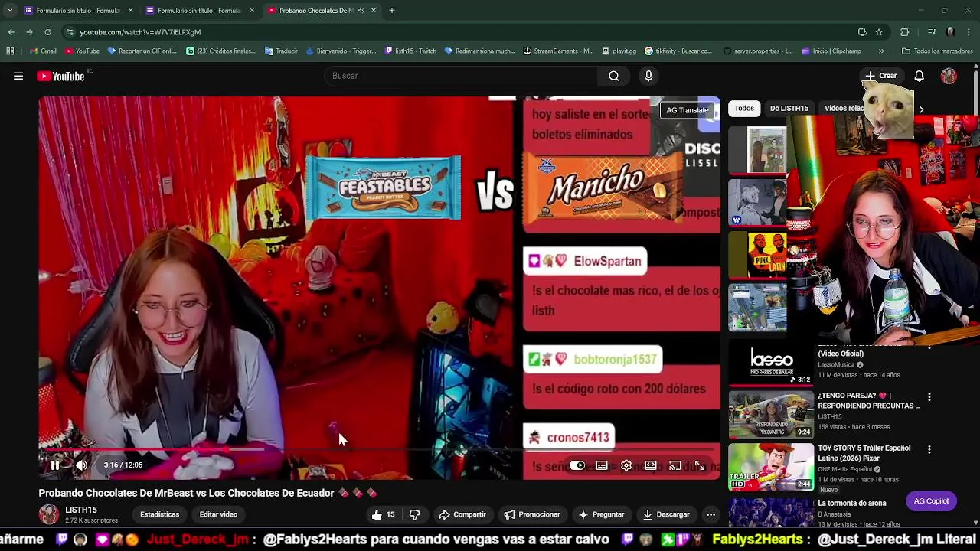Go to the YouTube home logo
Viewport: 980px width, 551px height.
pyautogui.click(x=61, y=76)
